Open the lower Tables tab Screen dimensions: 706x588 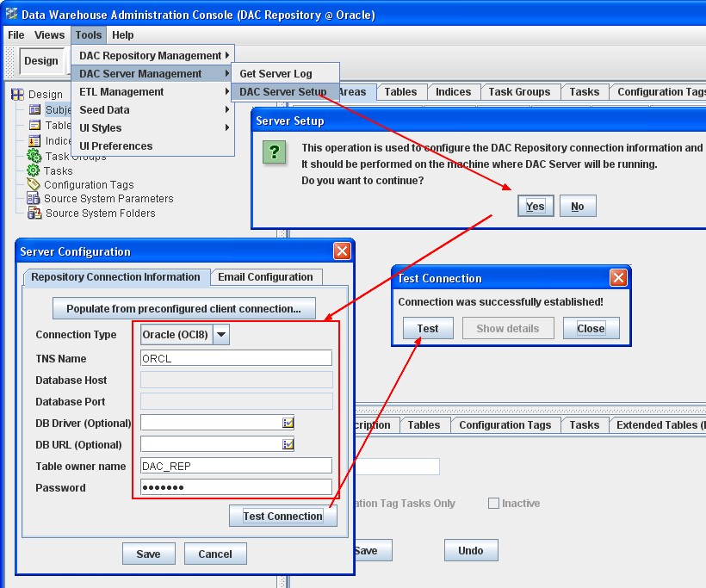(x=424, y=425)
